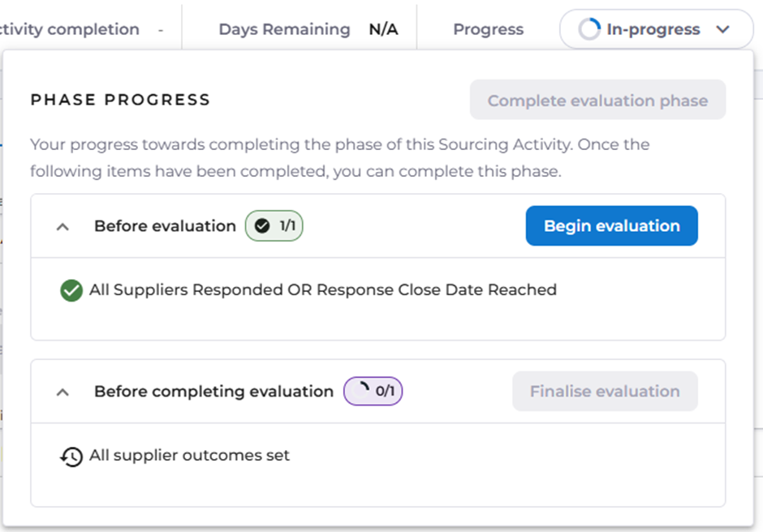Click the Phase Progress heading
Screen dimensions: 763x532
pyautogui.click(x=120, y=100)
